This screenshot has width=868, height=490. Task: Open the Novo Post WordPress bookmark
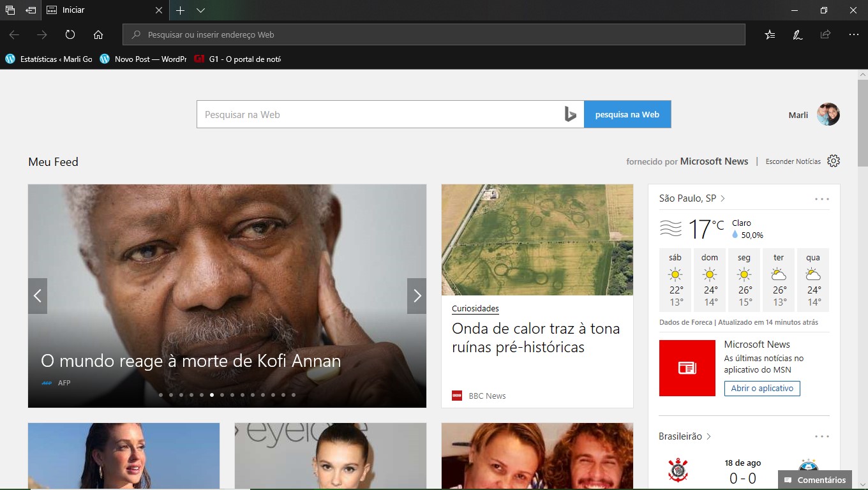[x=143, y=59]
